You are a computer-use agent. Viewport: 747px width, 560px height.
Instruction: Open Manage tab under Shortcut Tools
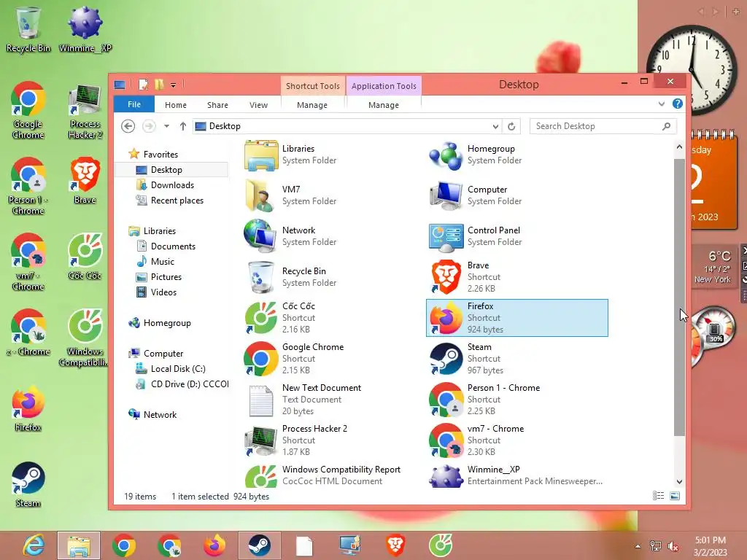click(x=312, y=105)
